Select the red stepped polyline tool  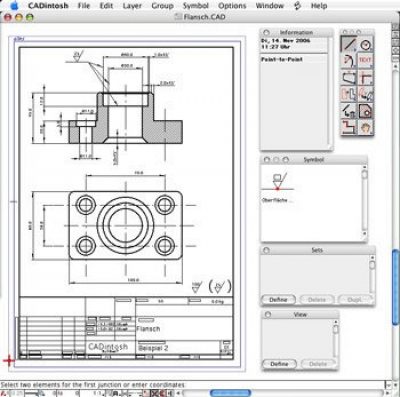coord(348,127)
